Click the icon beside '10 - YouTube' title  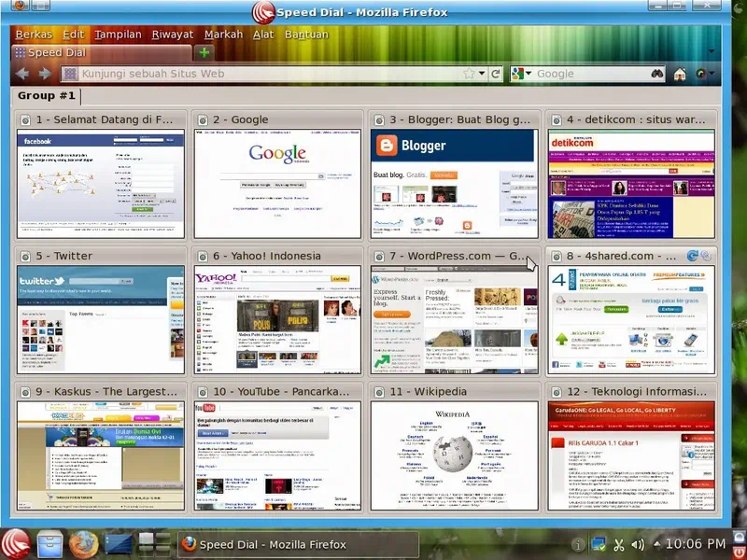pos(203,392)
